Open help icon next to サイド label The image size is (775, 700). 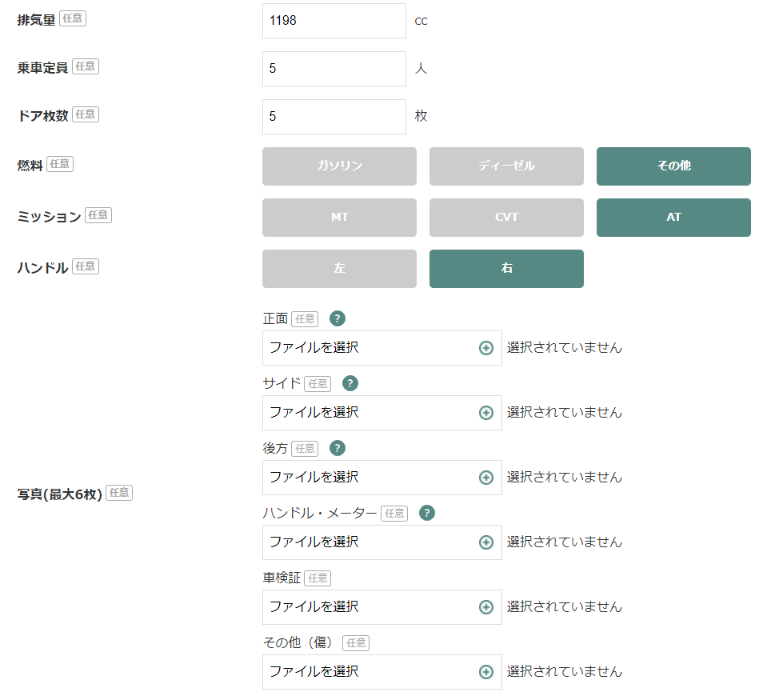click(x=350, y=383)
